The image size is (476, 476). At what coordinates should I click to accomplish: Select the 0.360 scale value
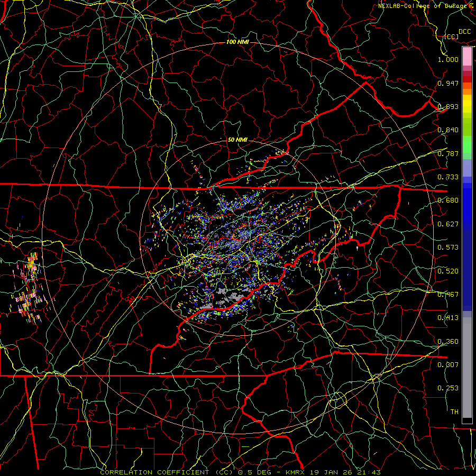tap(448, 342)
